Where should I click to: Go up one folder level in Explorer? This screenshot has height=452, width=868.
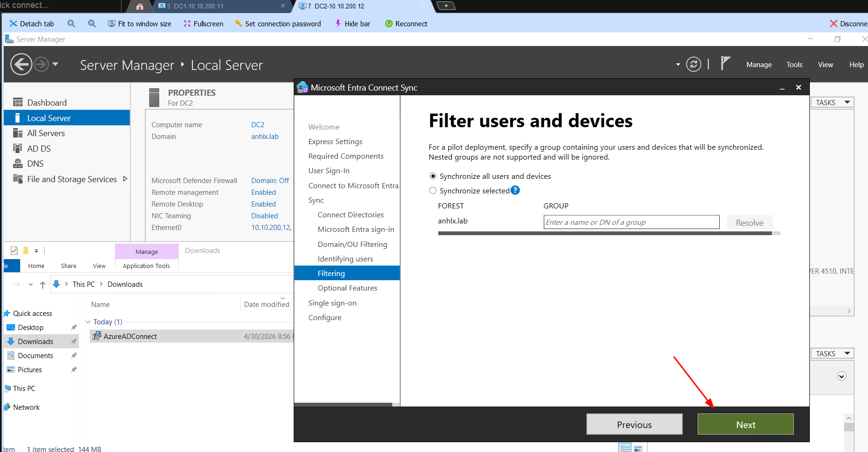pyautogui.click(x=43, y=284)
